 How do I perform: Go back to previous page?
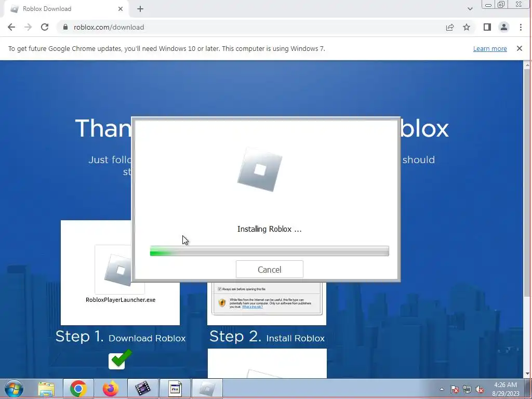11,27
